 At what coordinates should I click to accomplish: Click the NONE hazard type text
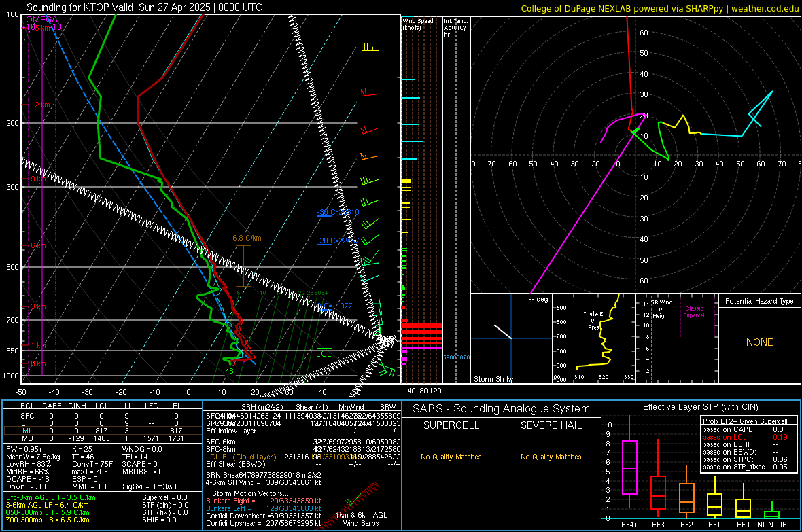pyautogui.click(x=759, y=342)
